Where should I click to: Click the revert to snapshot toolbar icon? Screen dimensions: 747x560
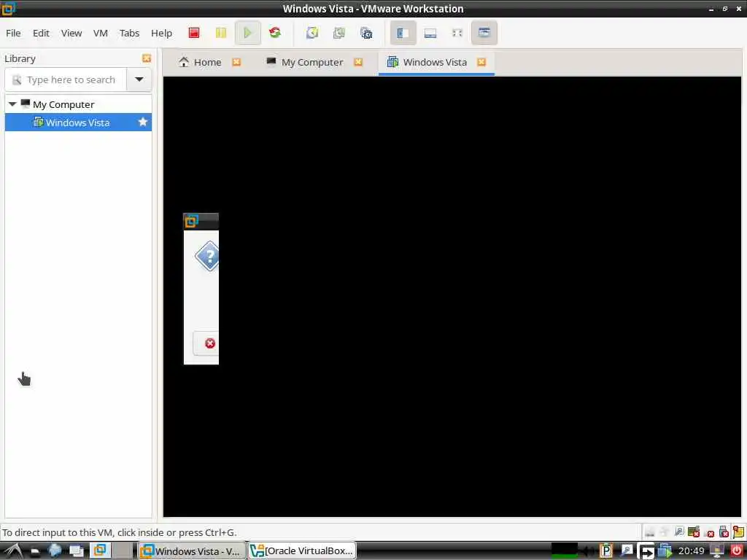coord(339,33)
